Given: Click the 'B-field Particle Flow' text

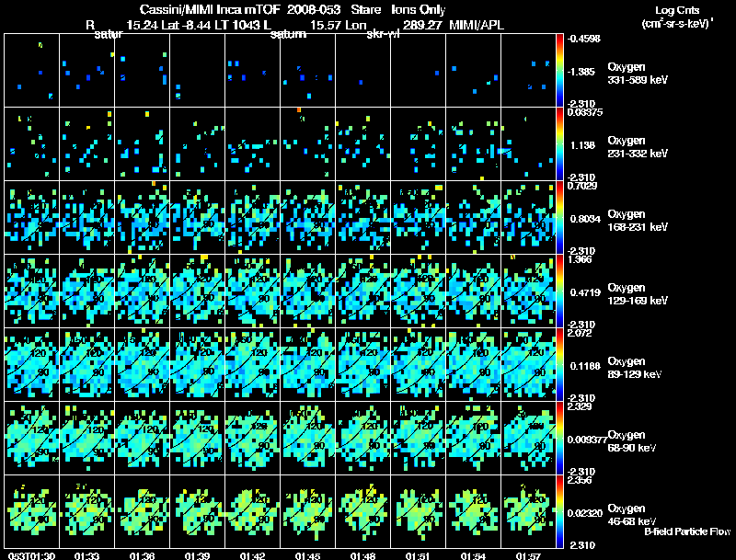Looking at the screenshot, I should pos(687,531).
